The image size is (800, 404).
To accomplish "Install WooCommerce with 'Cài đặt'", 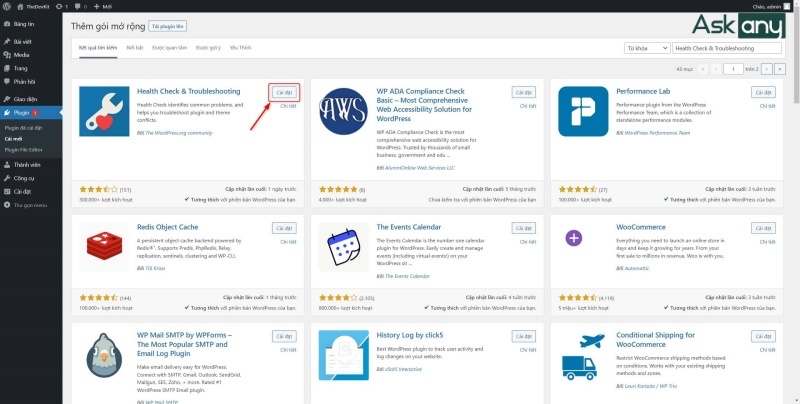I will (763, 228).
